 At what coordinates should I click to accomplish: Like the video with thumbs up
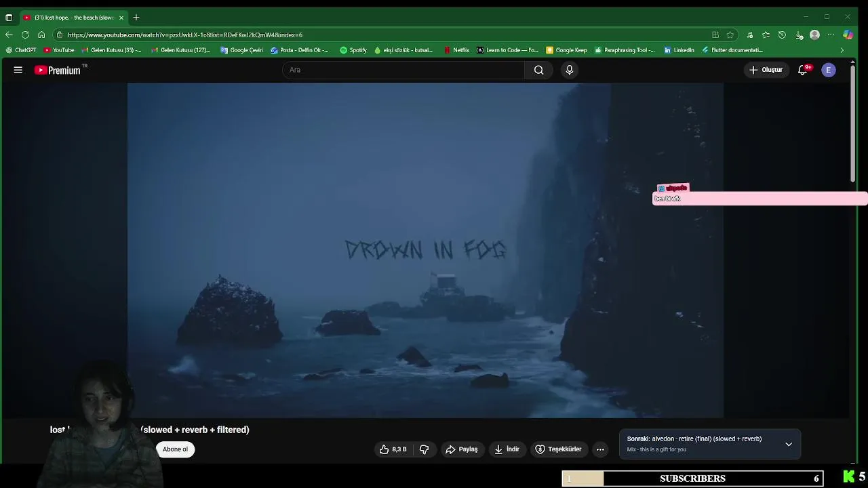click(x=393, y=449)
